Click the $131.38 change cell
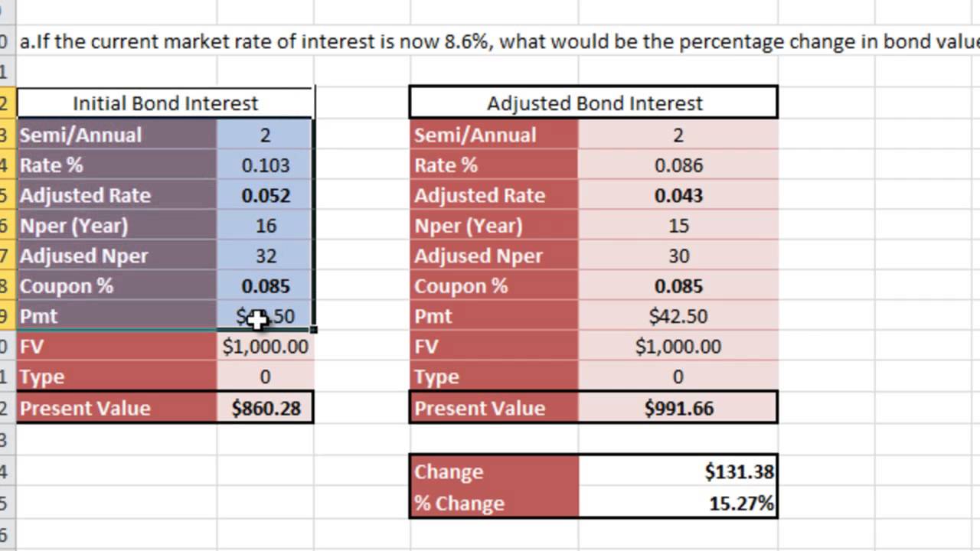This screenshot has height=551, width=980. point(678,471)
